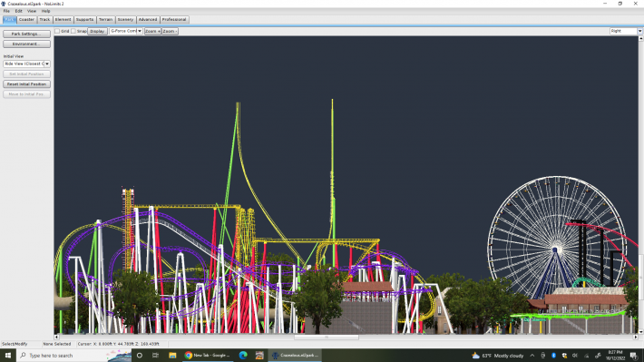644x362 pixels.
Task: Switch to the Terrain tab
Action: tap(105, 19)
